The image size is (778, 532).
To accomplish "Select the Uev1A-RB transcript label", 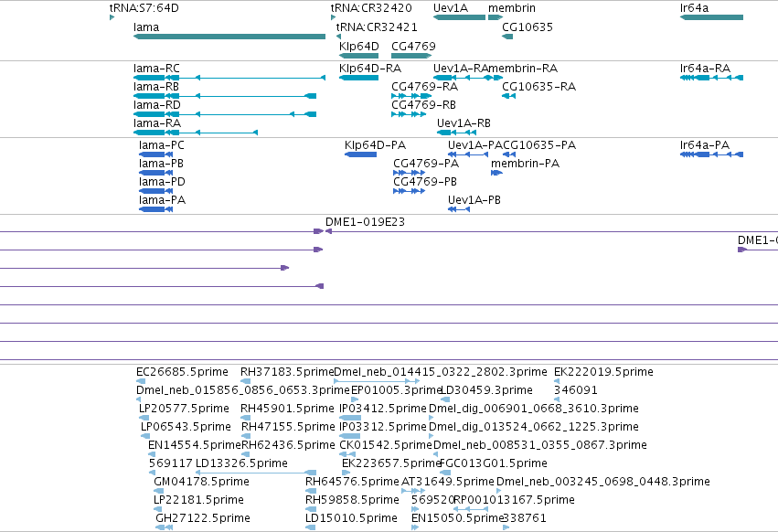I will pyautogui.click(x=464, y=123).
